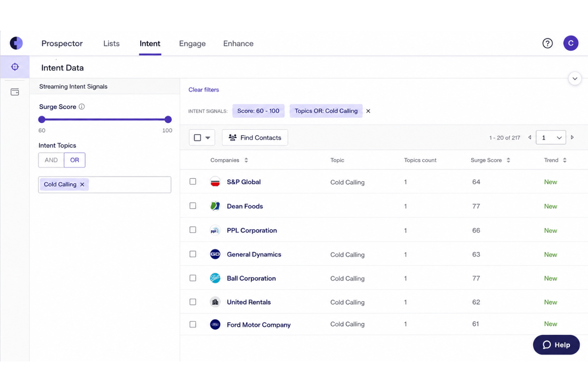588x392 pixels.
Task: Go to previous page arrow
Action: (530, 137)
